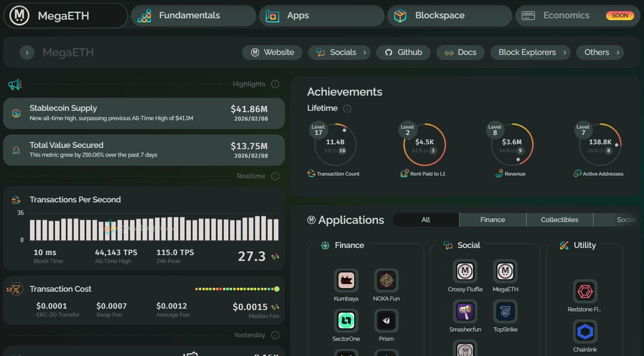Open the Chainlink utility icon

585,332
